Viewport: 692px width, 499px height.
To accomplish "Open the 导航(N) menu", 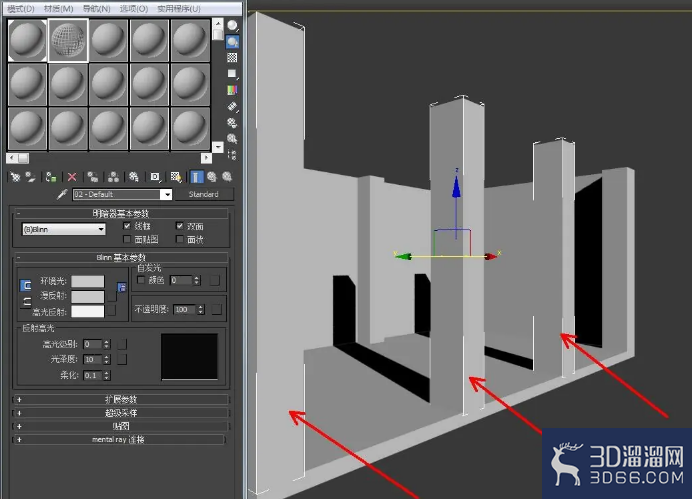I will coord(97,9).
